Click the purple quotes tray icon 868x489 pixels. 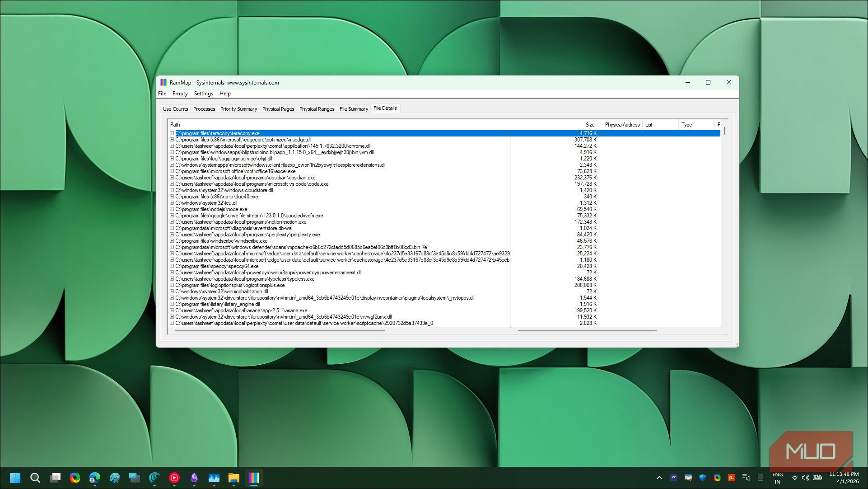[674, 478]
